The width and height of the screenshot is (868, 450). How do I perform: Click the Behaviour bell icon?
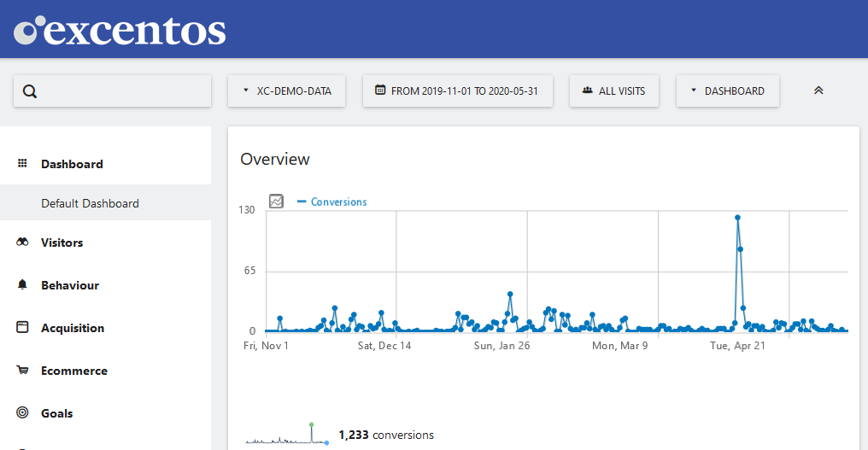click(x=23, y=285)
